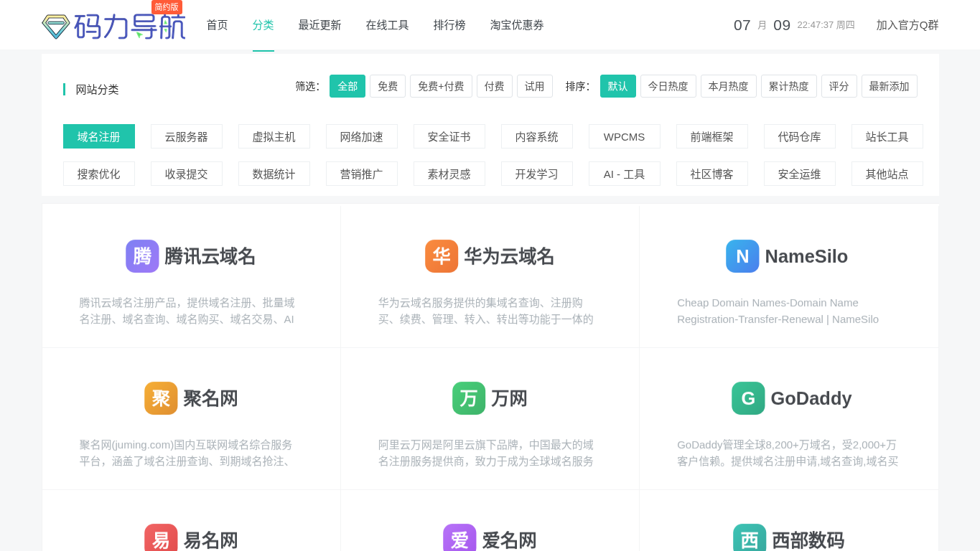Click the GoDaddy green G icon
The image size is (980, 551).
tap(748, 398)
